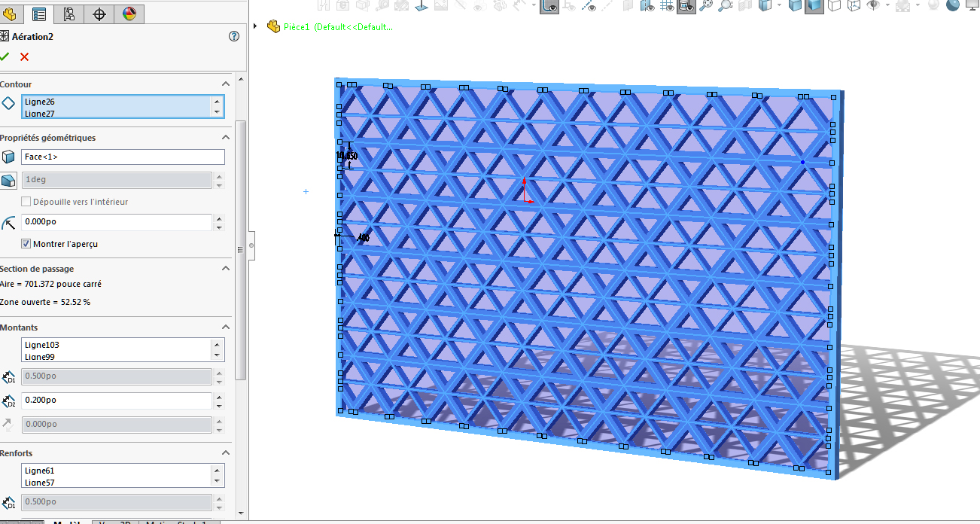
Task: Select Ligne103 in the Montants list
Action: [x=42, y=345]
